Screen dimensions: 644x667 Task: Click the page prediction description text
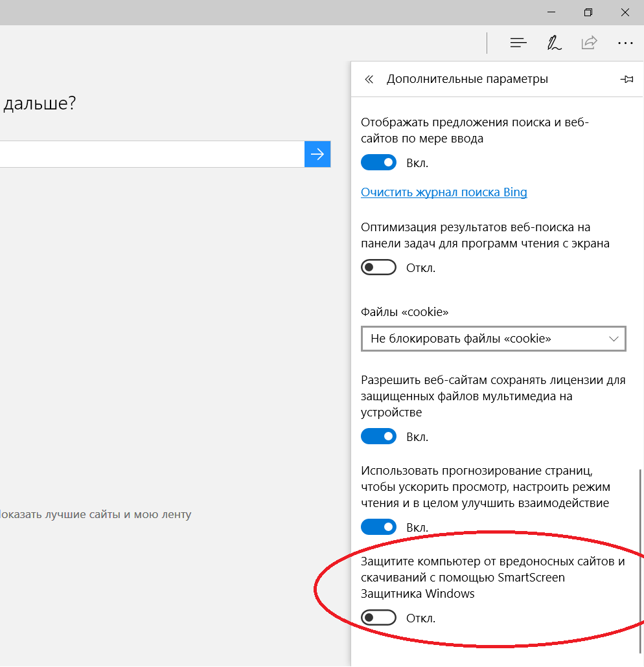pos(486,486)
